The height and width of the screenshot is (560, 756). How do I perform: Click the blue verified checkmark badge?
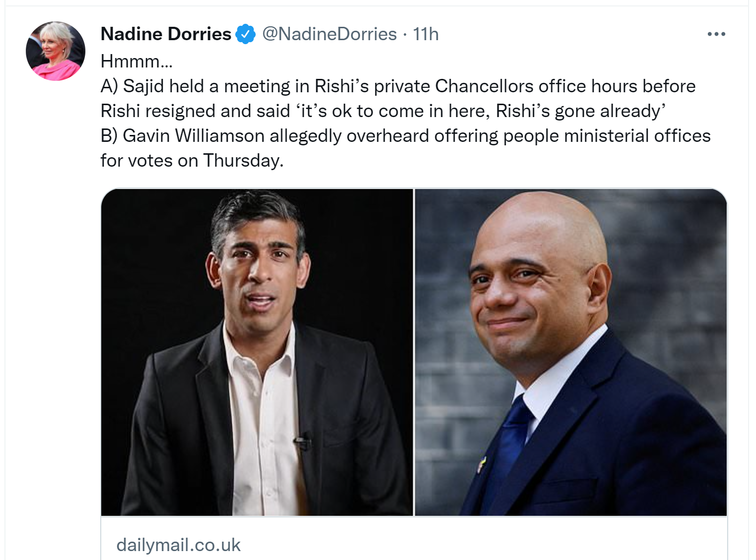245,34
